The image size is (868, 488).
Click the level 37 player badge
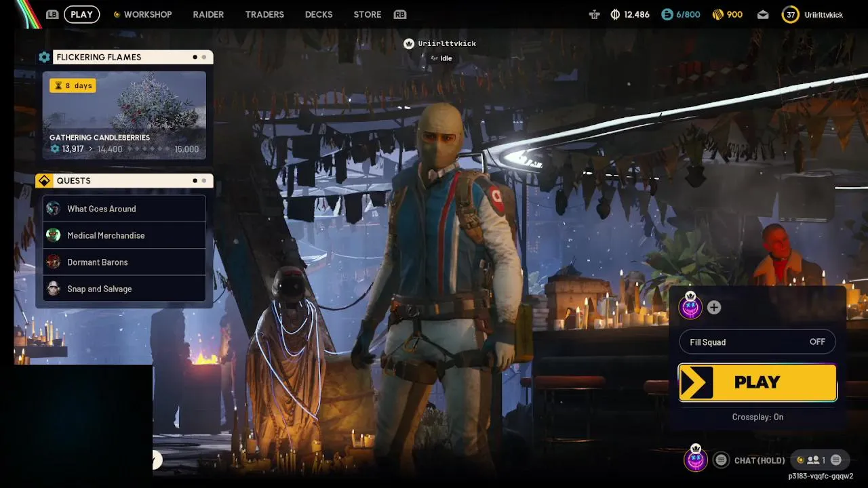(791, 14)
